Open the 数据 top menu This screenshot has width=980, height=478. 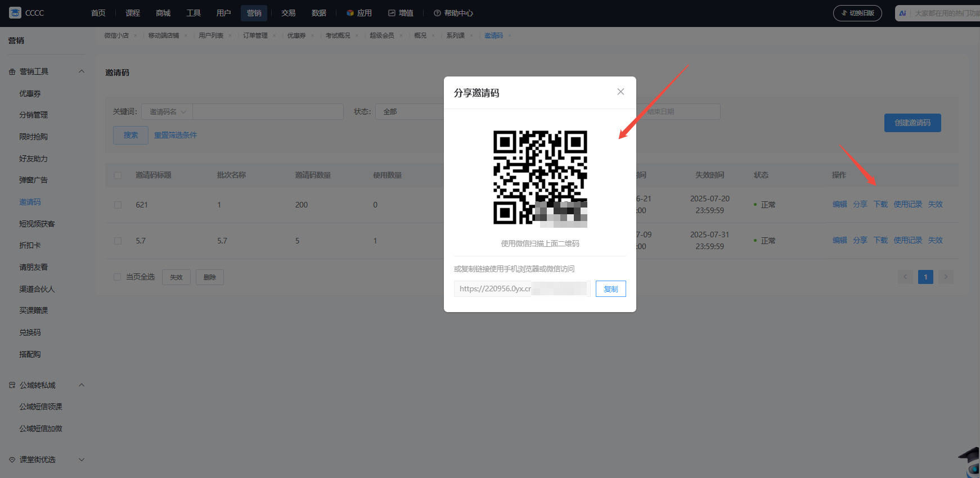click(319, 13)
